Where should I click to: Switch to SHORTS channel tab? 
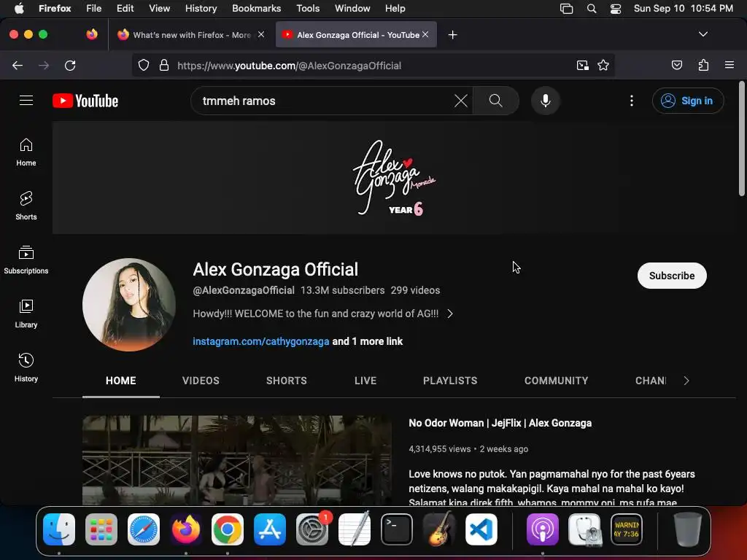tap(286, 381)
